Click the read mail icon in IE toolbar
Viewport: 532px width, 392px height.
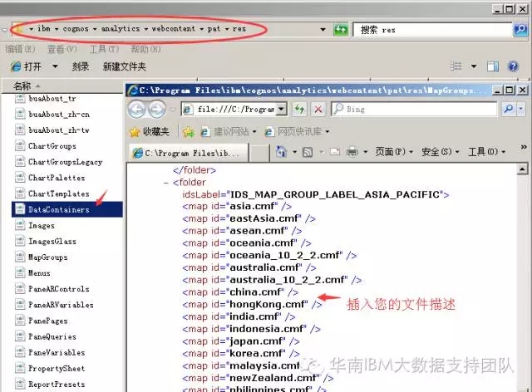(335, 152)
